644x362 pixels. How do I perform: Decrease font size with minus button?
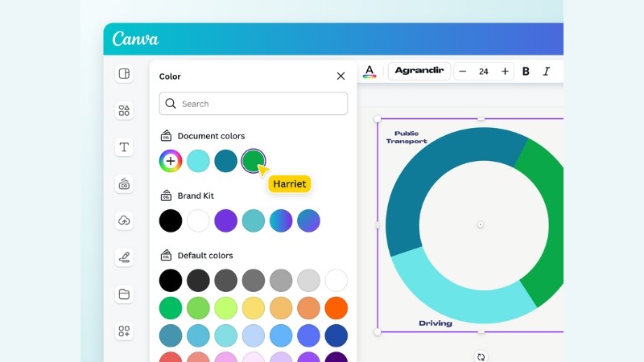pyautogui.click(x=463, y=71)
